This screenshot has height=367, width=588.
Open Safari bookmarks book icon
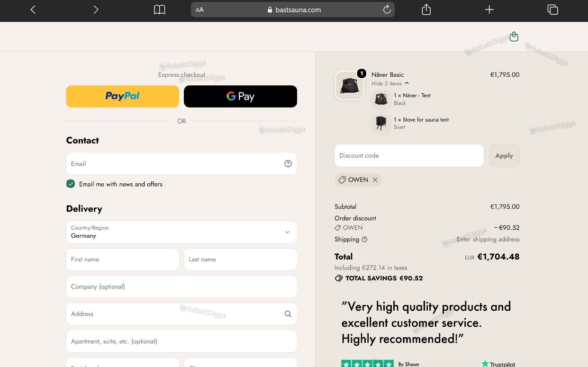[160, 9]
